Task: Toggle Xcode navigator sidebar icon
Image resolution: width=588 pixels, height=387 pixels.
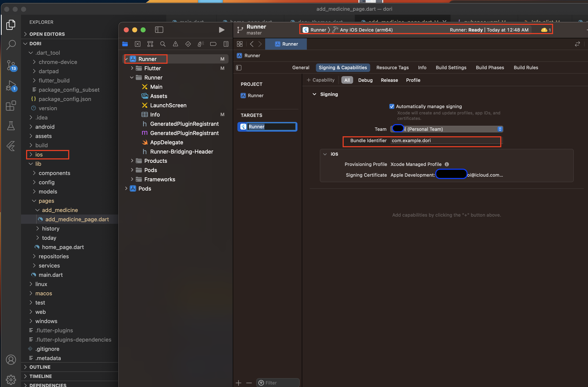Action: click(x=159, y=30)
